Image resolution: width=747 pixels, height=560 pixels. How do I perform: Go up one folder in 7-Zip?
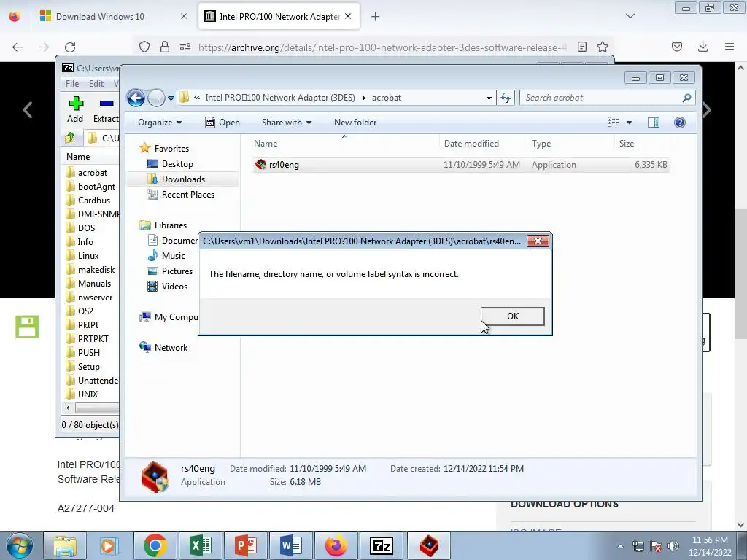coord(69,138)
